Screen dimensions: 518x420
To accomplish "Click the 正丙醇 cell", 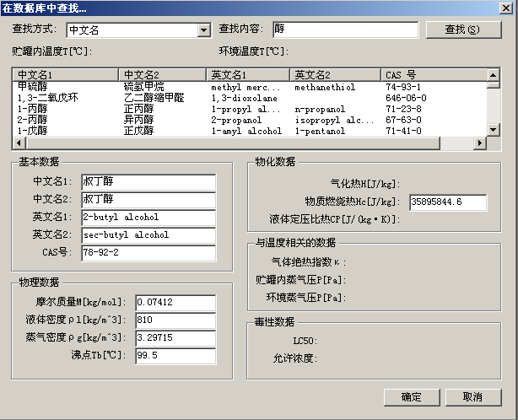I will [138, 109].
